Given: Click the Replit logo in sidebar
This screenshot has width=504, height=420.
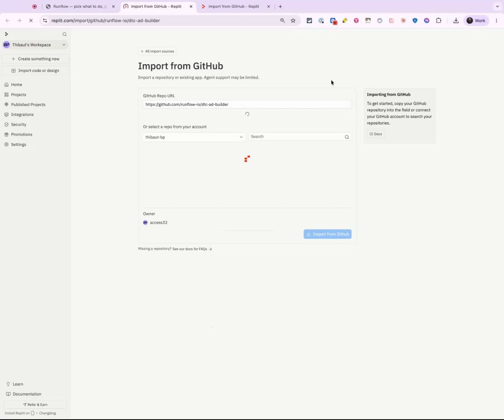Looking at the screenshot, I should [6, 34].
